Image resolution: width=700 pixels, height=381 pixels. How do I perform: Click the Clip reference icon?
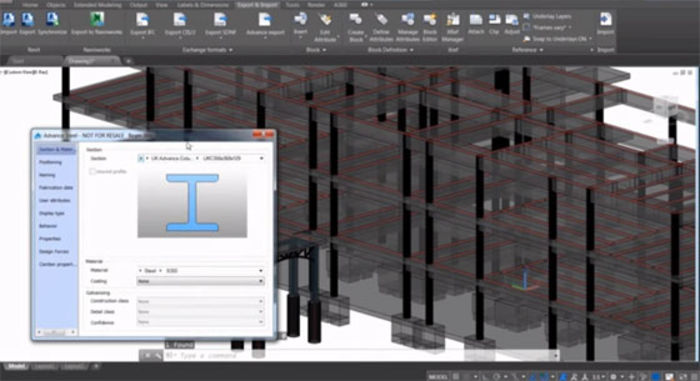click(494, 19)
